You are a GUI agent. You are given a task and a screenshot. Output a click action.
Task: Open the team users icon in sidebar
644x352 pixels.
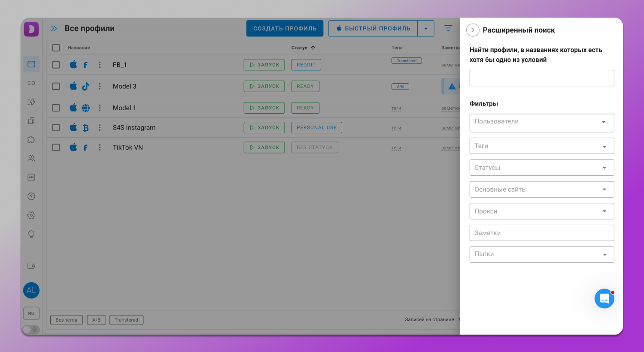click(x=31, y=159)
